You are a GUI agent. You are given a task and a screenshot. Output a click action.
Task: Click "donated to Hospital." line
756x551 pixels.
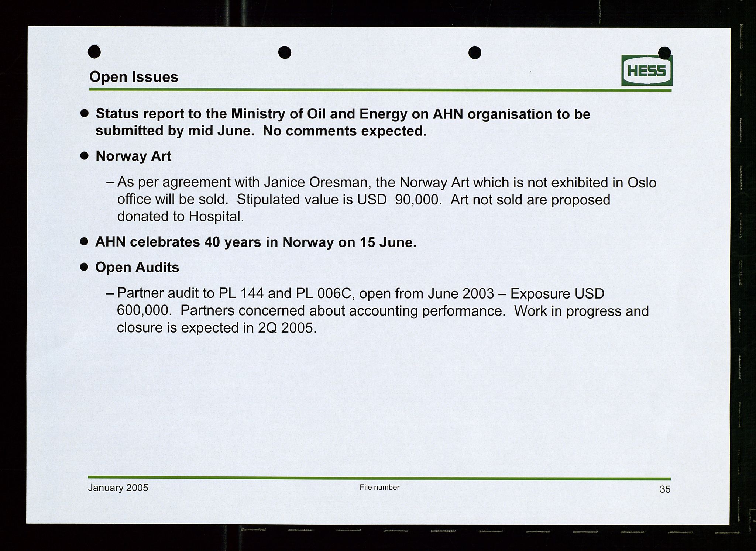tap(181, 216)
